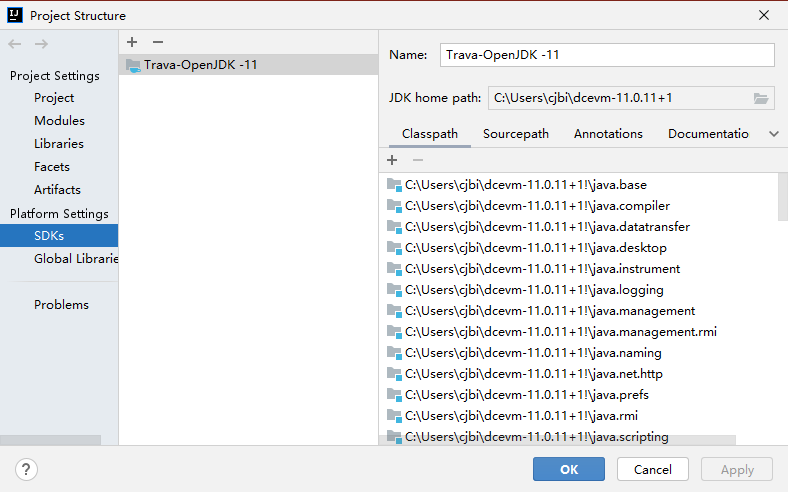
Task: Click folder icon of java.base entry
Action: [x=395, y=185]
